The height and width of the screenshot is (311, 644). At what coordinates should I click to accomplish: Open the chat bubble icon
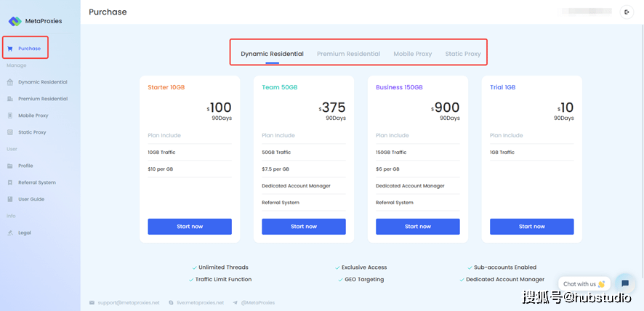coord(624,283)
